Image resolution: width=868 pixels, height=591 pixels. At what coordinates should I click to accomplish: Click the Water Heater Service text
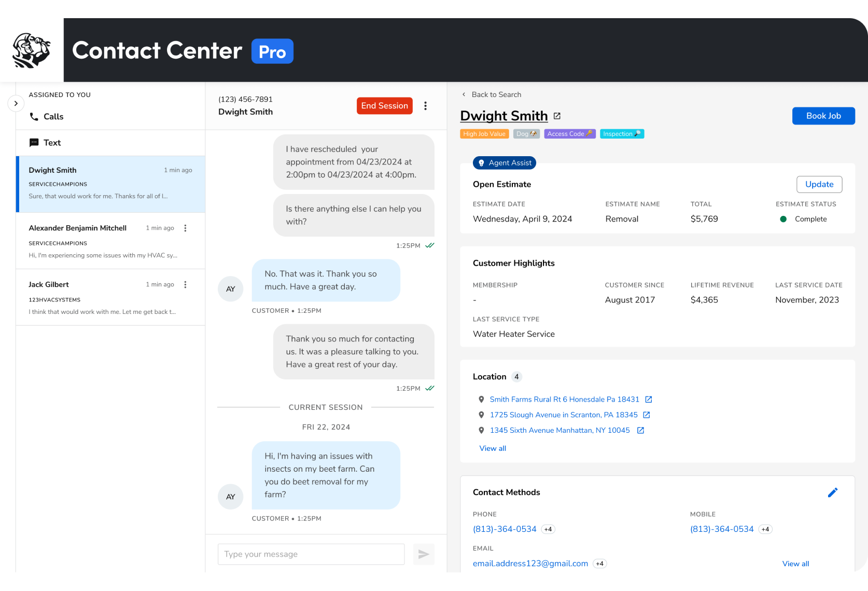coord(514,334)
